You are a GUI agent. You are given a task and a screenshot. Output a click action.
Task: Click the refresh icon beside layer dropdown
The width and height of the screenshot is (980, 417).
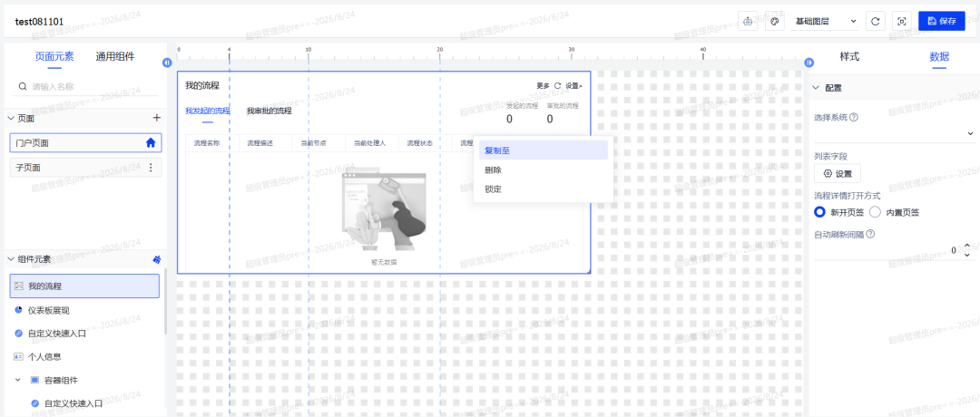[x=875, y=21]
